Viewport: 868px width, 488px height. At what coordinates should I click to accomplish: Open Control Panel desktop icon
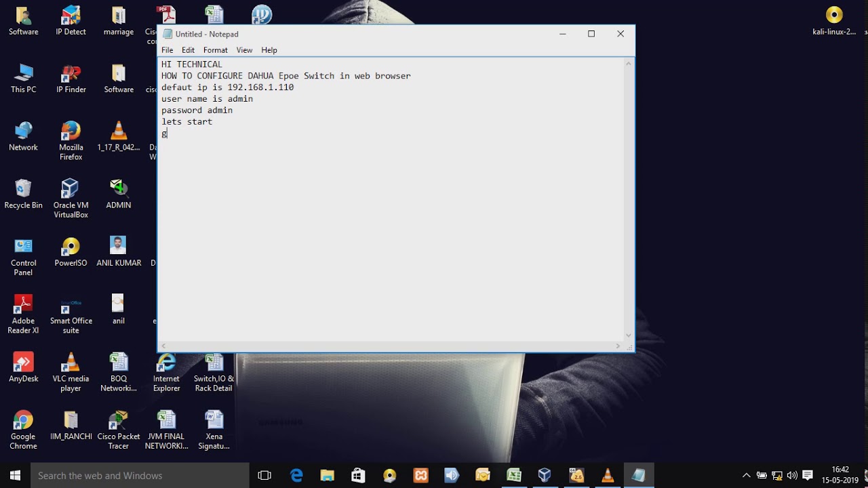[24, 257]
